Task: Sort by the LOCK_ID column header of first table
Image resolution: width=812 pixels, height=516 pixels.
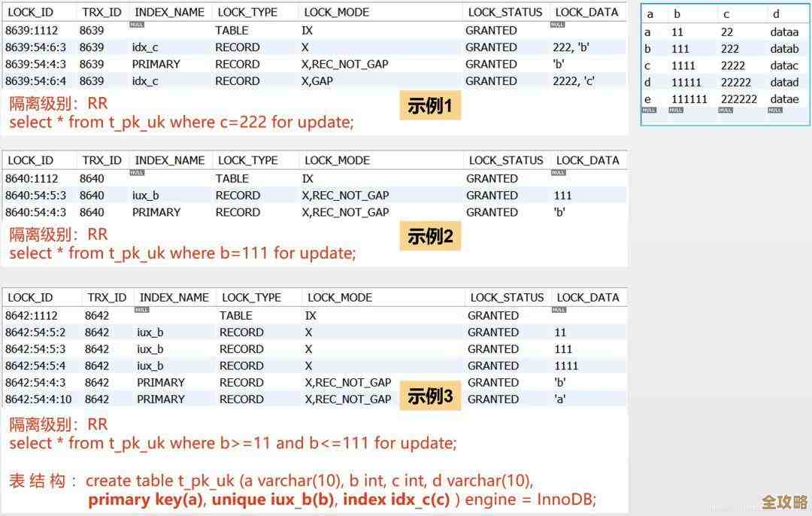Action: pos(31,11)
